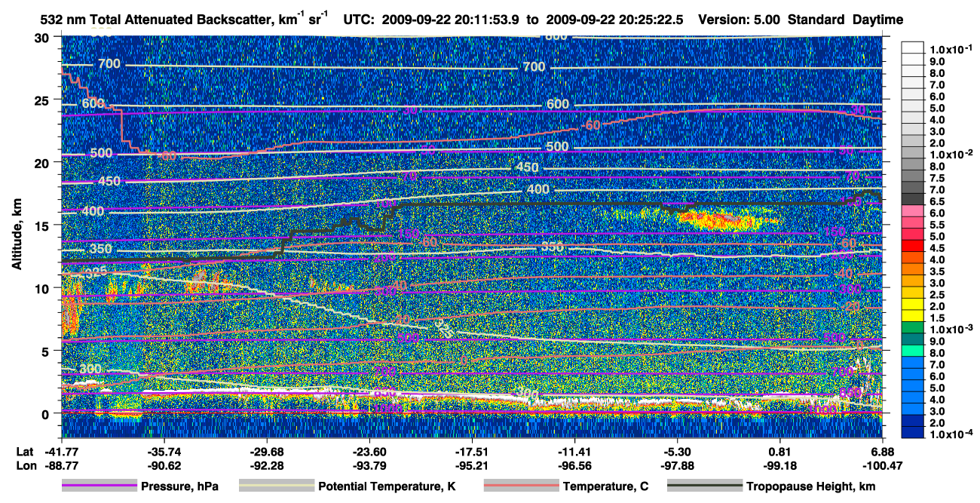
Task: Click the "Potential Temperature, K" legend label
Action: (387, 487)
